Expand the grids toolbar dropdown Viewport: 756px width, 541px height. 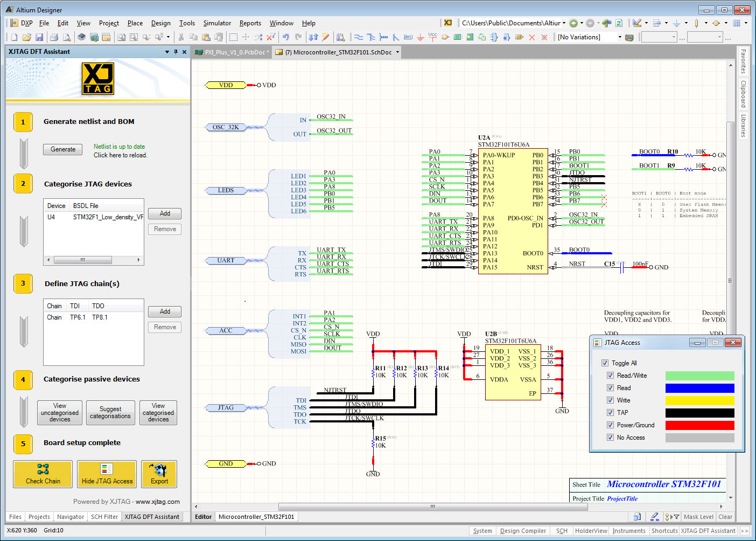point(746,23)
